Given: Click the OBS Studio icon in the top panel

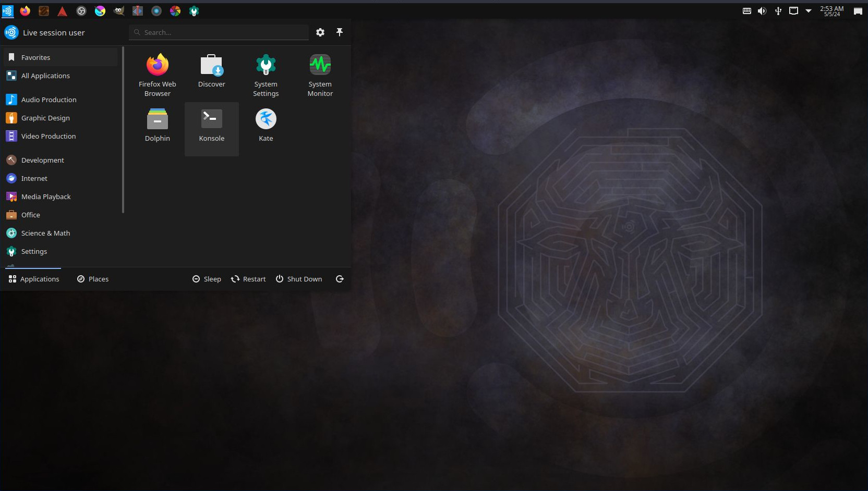Looking at the screenshot, I should click(81, 11).
